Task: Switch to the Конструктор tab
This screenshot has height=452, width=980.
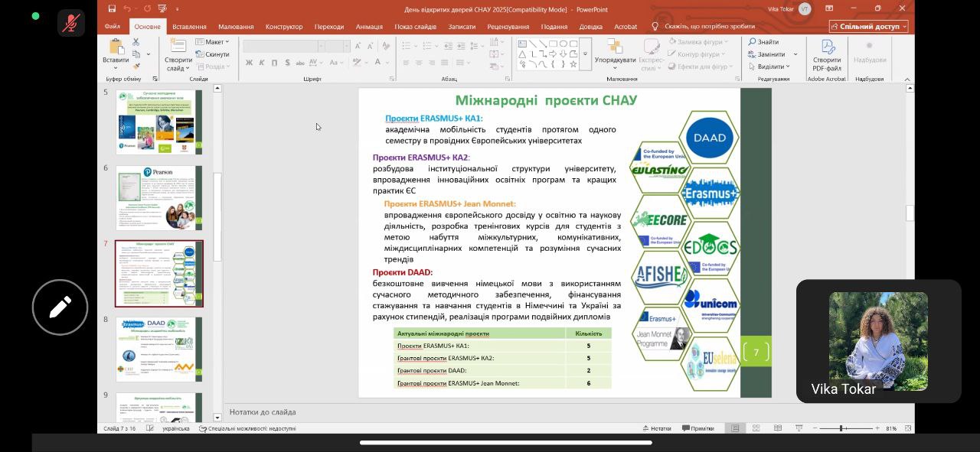Action: point(284,26)
